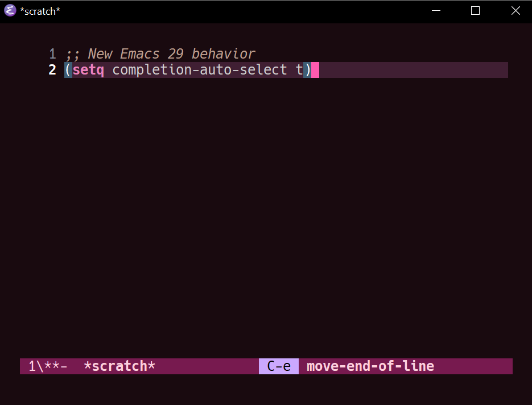The image size is (532, 405).
Task: Click the C-e key indicator in mode line
Action: tap(279, 366)
